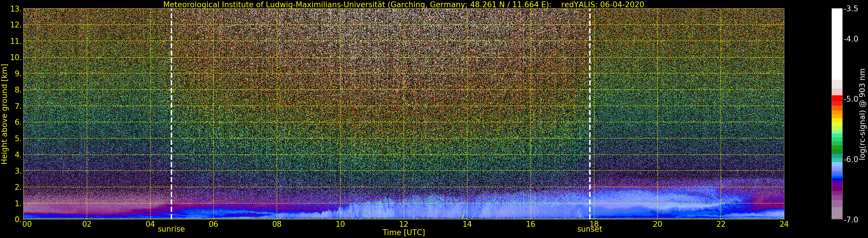The image size is (868, 238).
Task: Click the time axis tick label '02'
Action: click(87, 224)
